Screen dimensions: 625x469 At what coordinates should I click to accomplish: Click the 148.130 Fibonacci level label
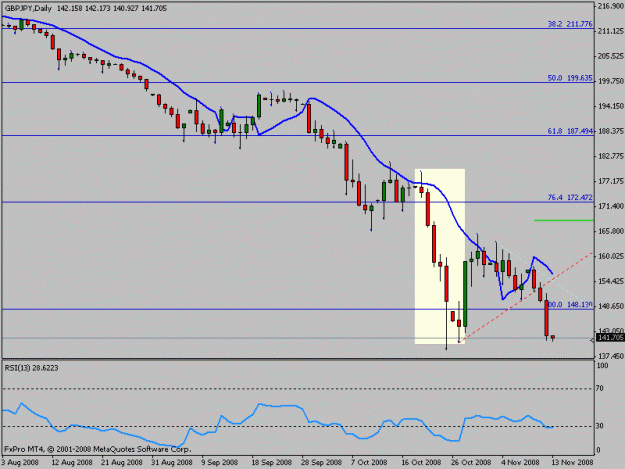click(x=571, y=305)
